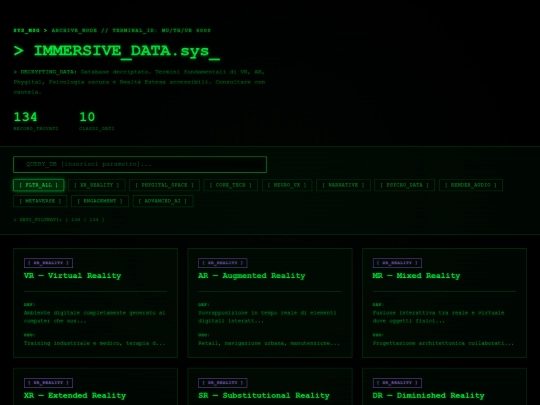540x405 pixels.
Task: Filter by PSYCHO_DATA category
Action: click(x=404, y=185)
